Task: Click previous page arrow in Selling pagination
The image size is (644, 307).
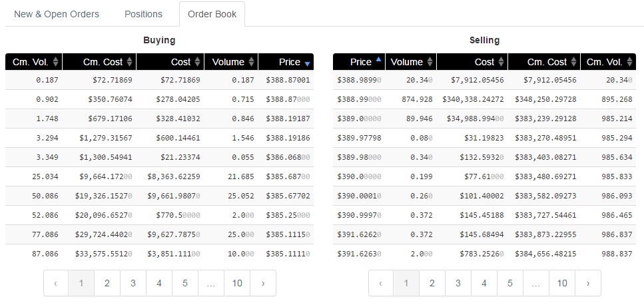Action: 380,283
